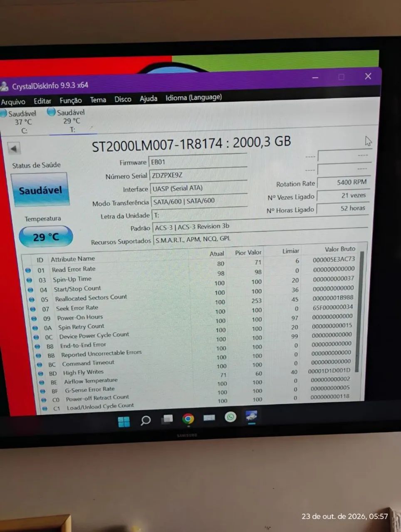Click the status dot of Reallocated Sectors Count
401x532 pixels.
click(x=32, y=299)
